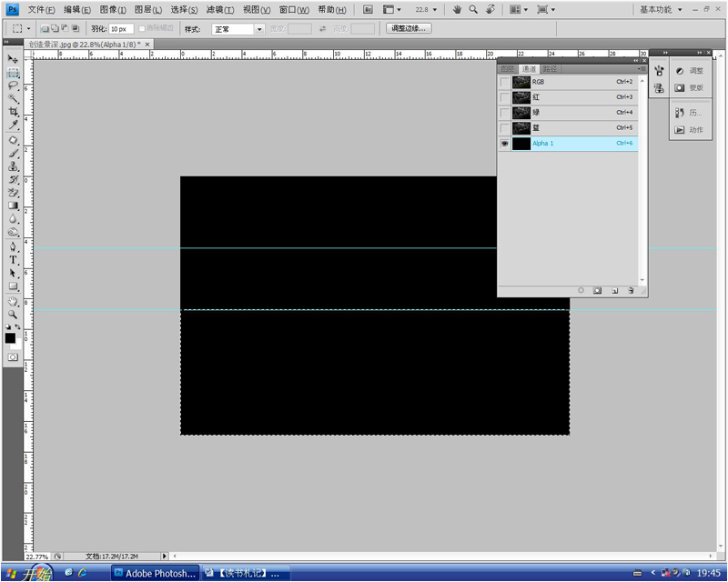Open the 滤镜 menu

point(219,9)
